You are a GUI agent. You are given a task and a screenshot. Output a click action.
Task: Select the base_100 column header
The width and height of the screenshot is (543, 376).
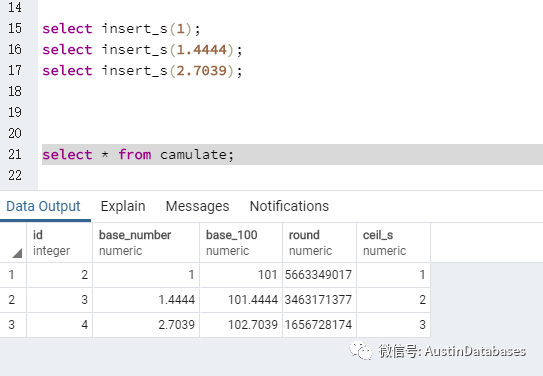(x=241, y=243)
